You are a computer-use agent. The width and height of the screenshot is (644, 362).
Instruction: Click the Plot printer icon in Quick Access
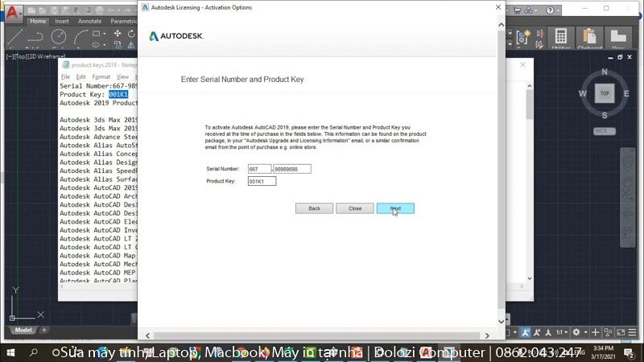tap(99, 10)
